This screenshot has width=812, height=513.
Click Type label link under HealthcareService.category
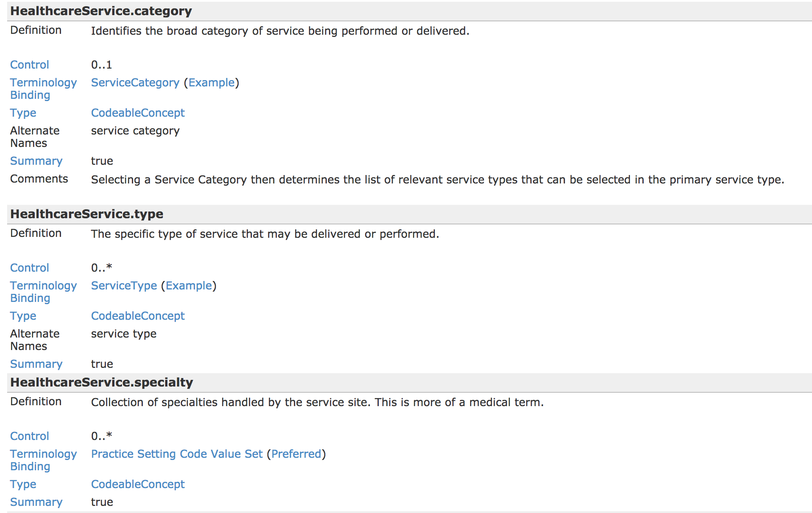click(23, 113)
